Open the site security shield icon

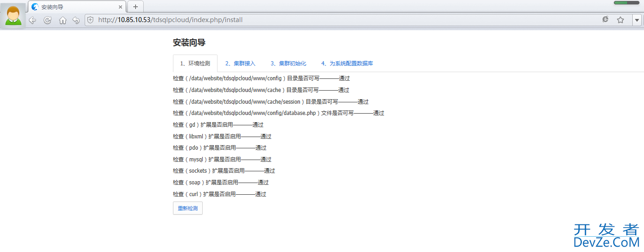[91, 20]
